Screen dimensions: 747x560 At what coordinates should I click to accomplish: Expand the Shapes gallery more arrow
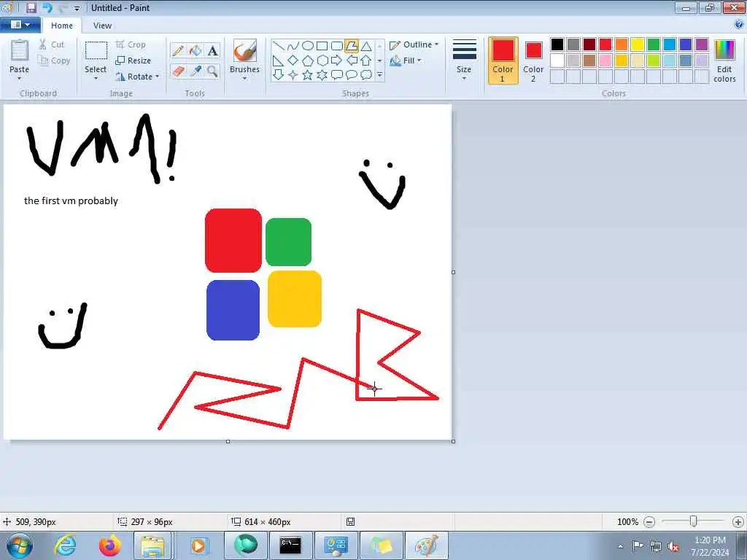click(x=379, y=75)
